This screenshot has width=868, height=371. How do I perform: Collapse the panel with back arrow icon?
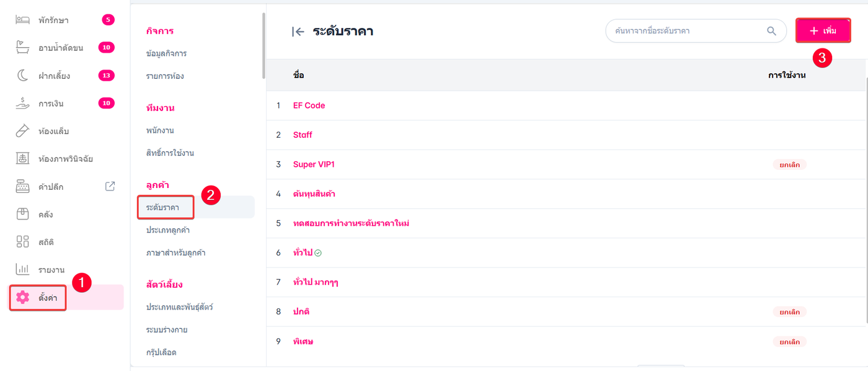pyautogui.click(x=298, y=32)
